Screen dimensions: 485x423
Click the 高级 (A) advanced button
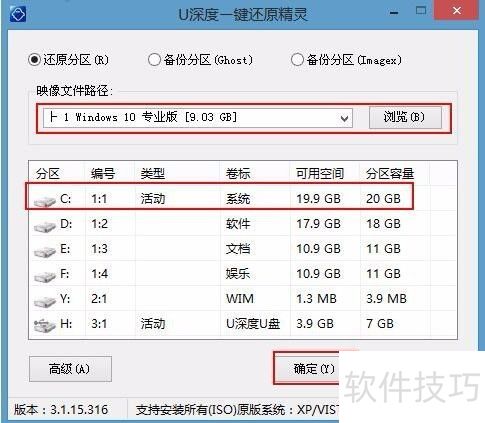coord(70,369)
